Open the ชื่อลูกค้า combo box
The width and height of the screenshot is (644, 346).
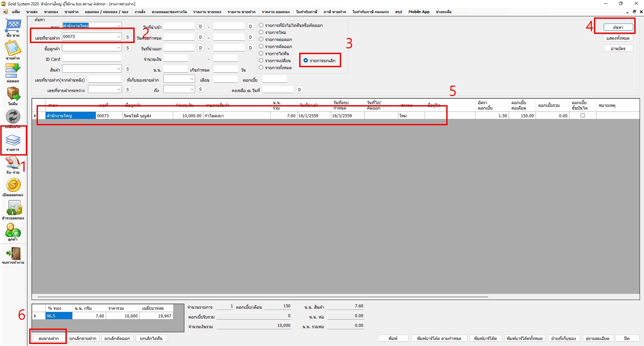tap(119, 48)
